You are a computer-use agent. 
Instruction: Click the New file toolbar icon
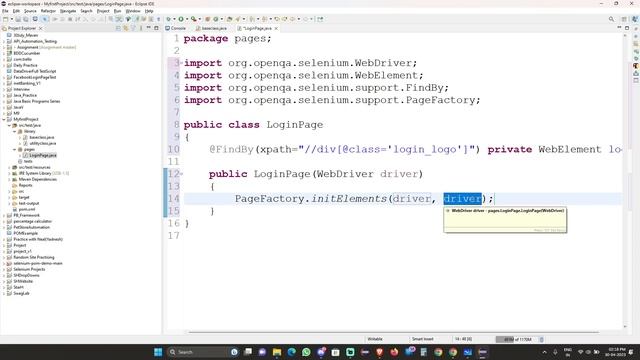point(5,19)
